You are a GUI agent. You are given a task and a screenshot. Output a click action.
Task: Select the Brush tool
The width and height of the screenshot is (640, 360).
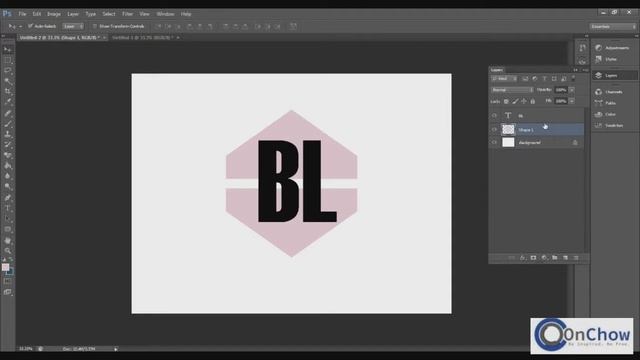(8, 124)
